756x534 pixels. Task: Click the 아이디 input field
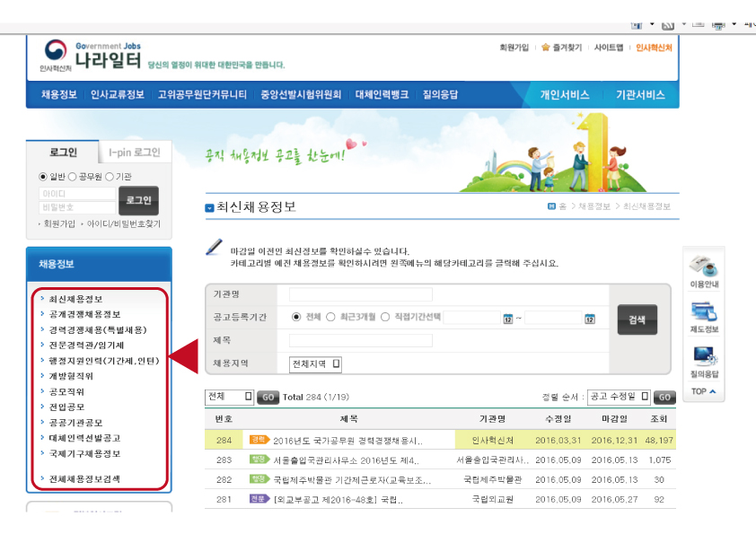click(x=77, y=193)
